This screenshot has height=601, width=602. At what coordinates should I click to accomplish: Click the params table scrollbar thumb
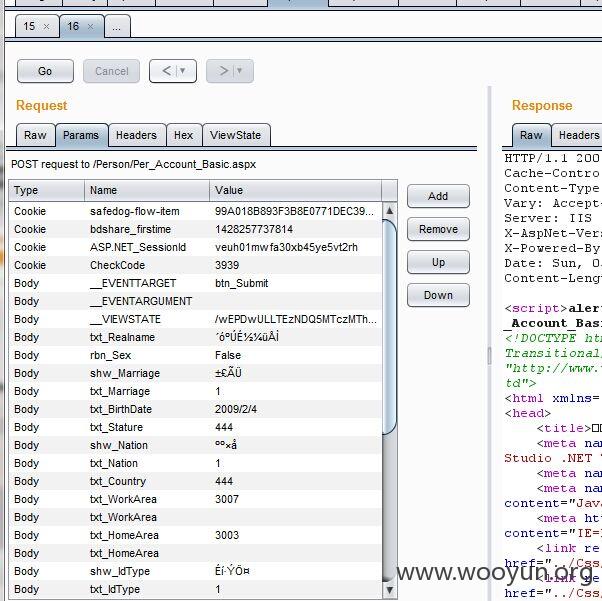[x=389, y=326]
